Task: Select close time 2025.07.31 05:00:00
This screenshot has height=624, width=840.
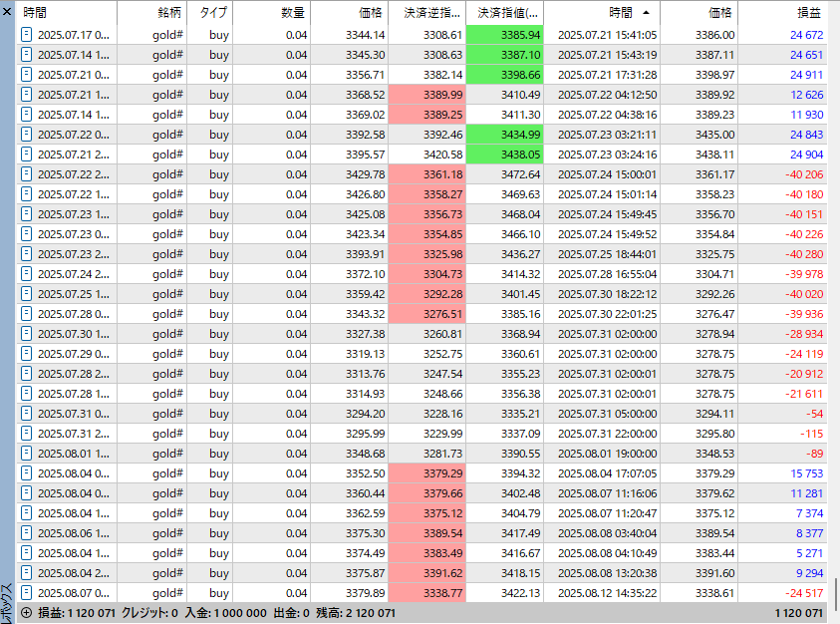Action: tap(608, 414)
